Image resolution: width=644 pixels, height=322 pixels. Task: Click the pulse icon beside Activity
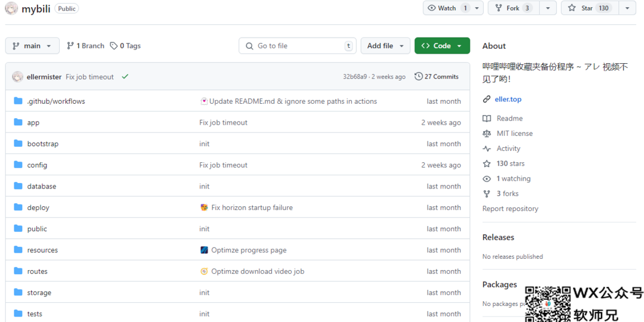[x=487, y=148]
